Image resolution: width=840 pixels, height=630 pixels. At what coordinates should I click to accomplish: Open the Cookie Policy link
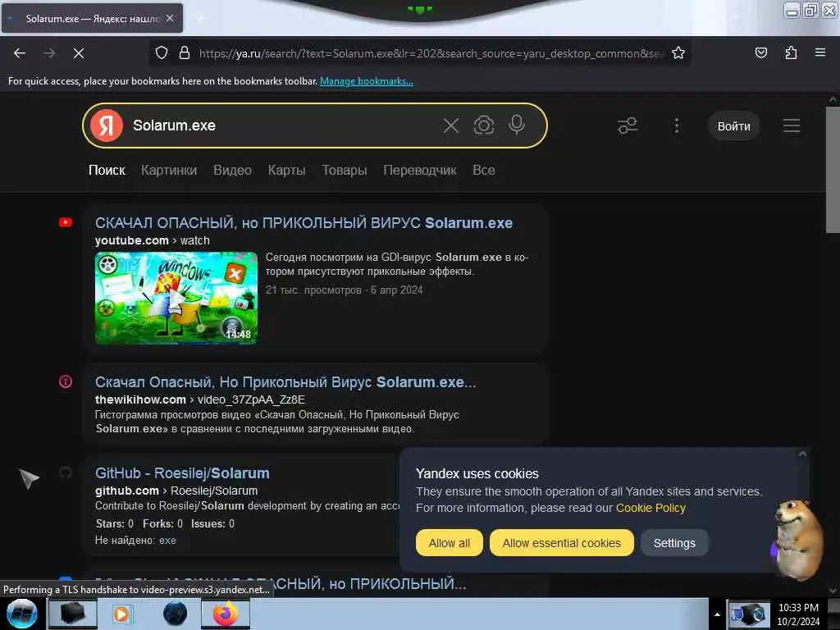651,508
